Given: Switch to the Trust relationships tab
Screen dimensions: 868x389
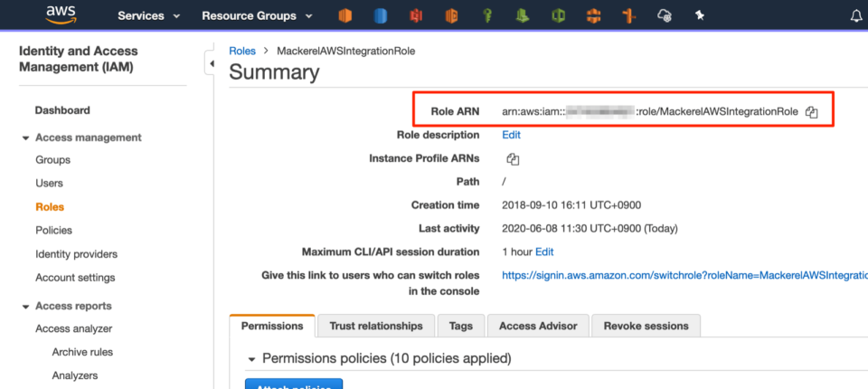Looking at the screenshot, I should point(375,326).
